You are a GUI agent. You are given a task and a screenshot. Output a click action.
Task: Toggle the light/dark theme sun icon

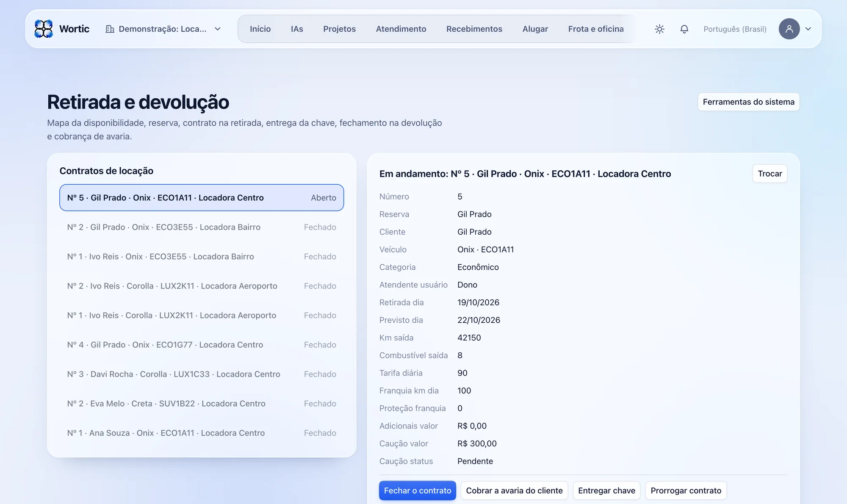coord(659,29)
